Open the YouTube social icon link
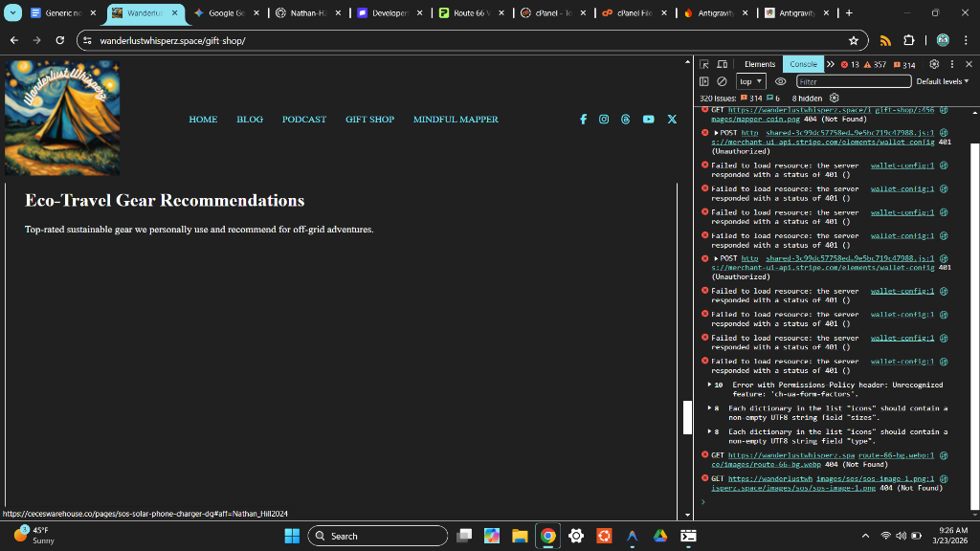 649,120
